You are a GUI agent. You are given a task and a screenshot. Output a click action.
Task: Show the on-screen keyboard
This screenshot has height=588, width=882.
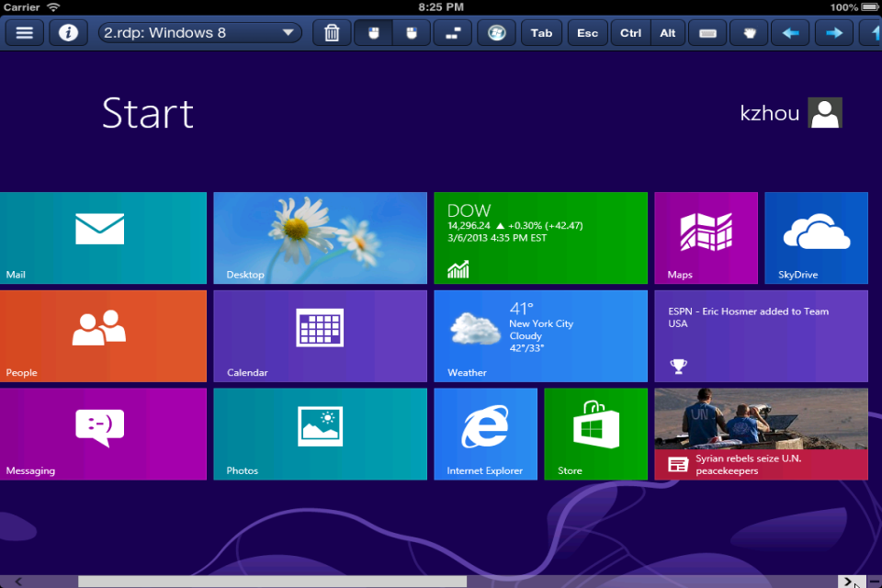[707, 33]
